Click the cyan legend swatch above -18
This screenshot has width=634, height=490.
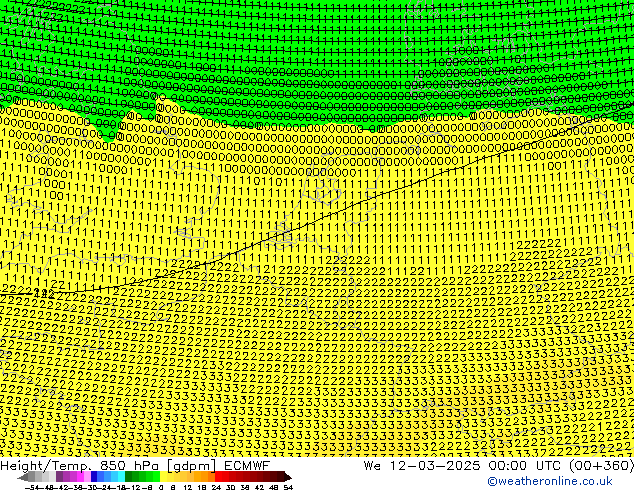coord(122,477)
